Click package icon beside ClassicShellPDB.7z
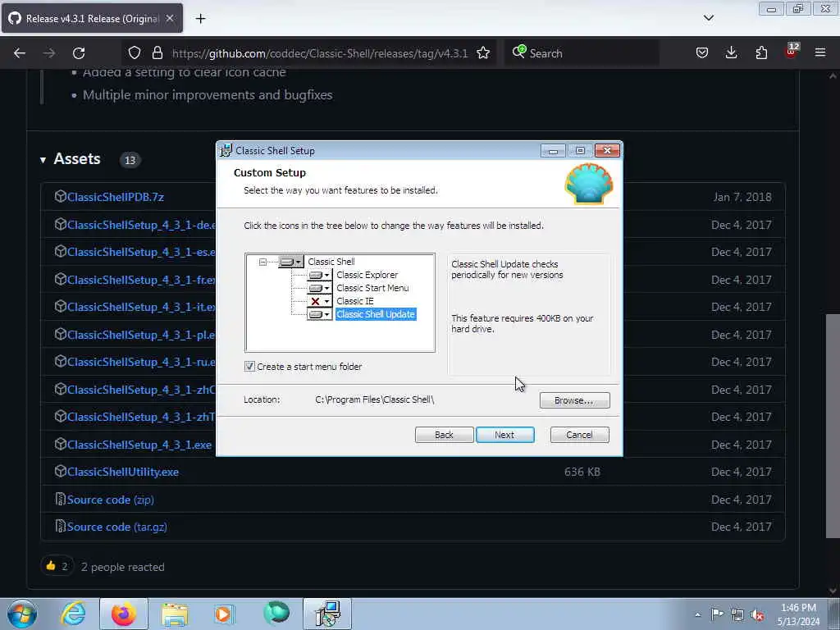840x630 pixels. point(61,197)
